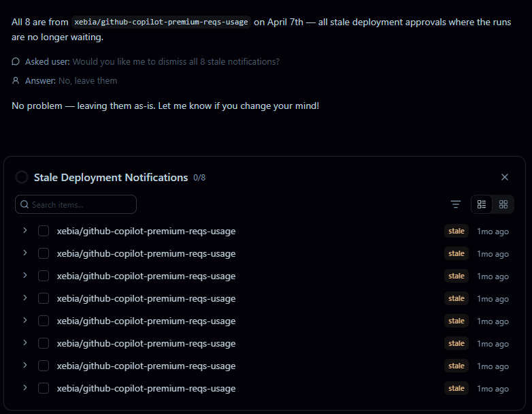
Task: Expand the first notification row chevron
Action: pos(24,230)
